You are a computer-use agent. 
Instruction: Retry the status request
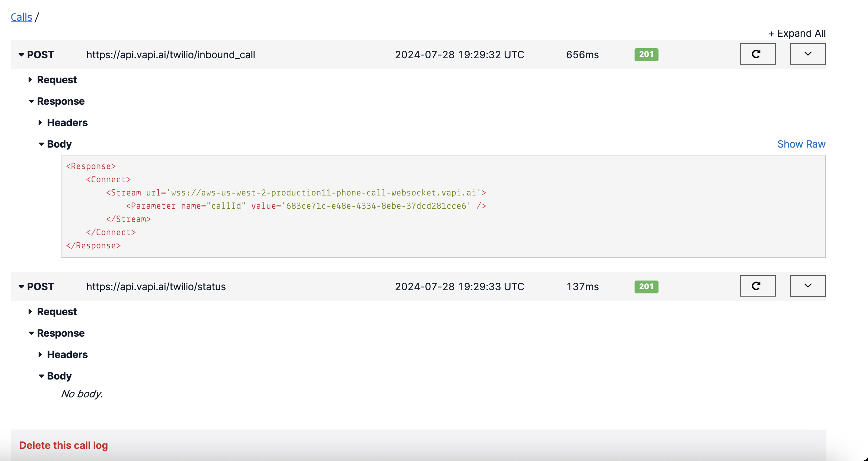click(757, 286)
